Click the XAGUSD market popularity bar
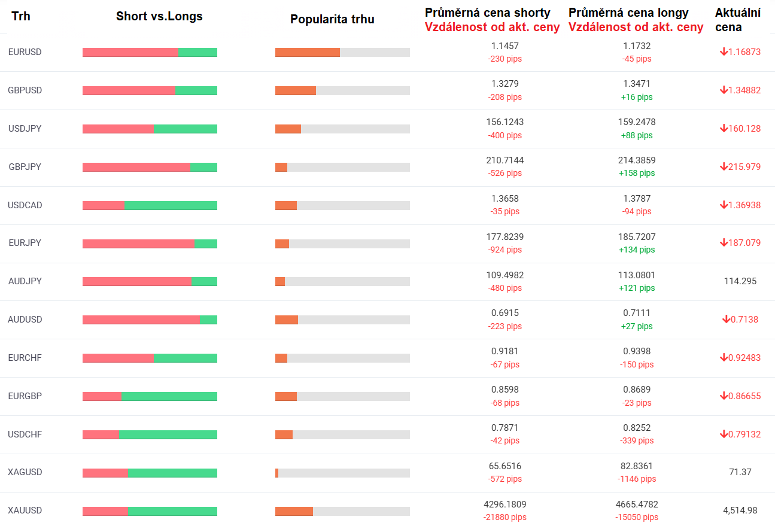The width and height of the screenshot is (775, 532). (x=342, y=473)
